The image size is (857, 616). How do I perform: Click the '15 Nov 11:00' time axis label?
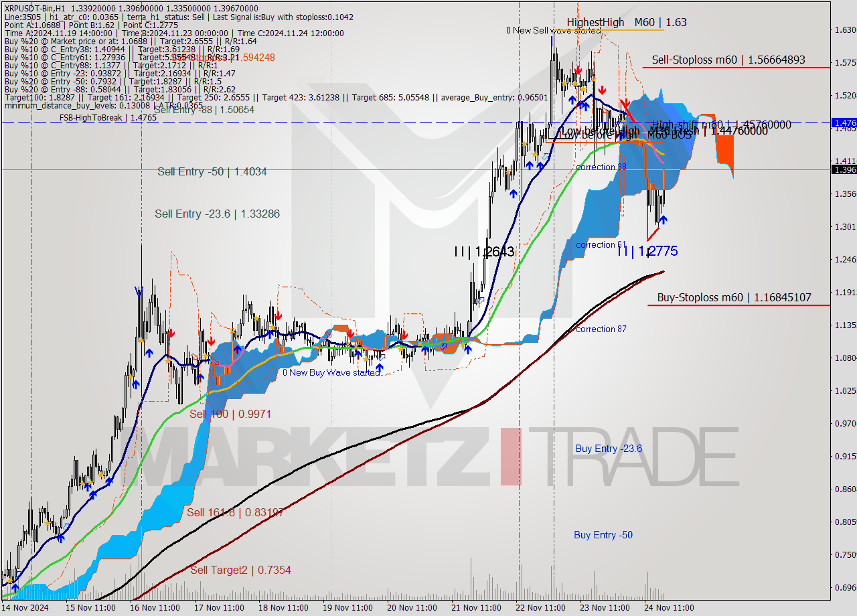click(90, 608)
